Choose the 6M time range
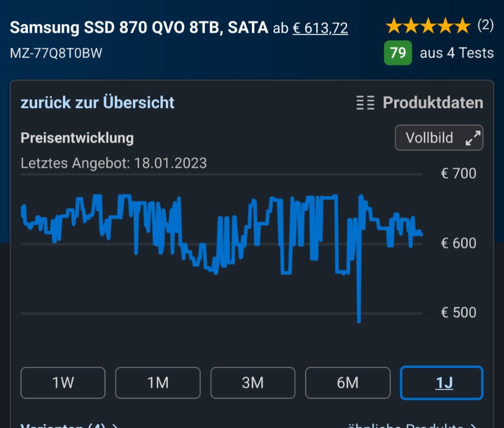This screenshot has width=504, height=428. point(348,383)
